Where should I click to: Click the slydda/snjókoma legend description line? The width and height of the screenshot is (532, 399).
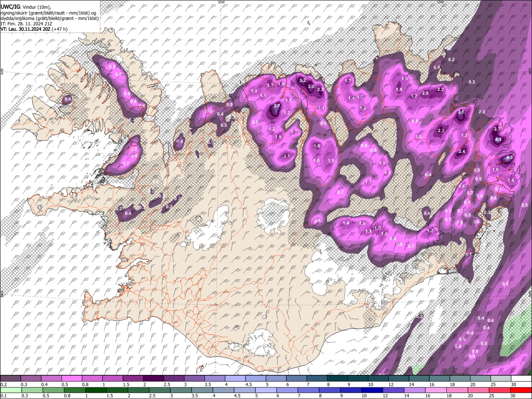(x=49, y=18)
